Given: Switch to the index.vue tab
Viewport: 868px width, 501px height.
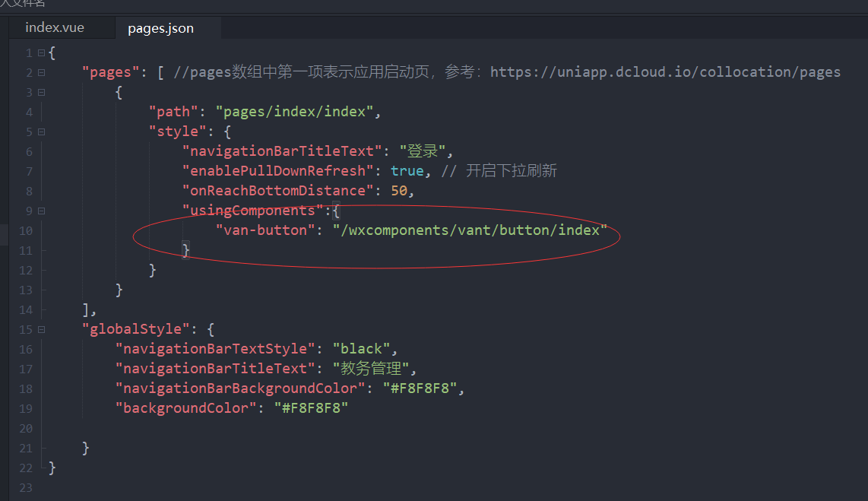Looking at the screenshot, I should (x=55, y=27).
